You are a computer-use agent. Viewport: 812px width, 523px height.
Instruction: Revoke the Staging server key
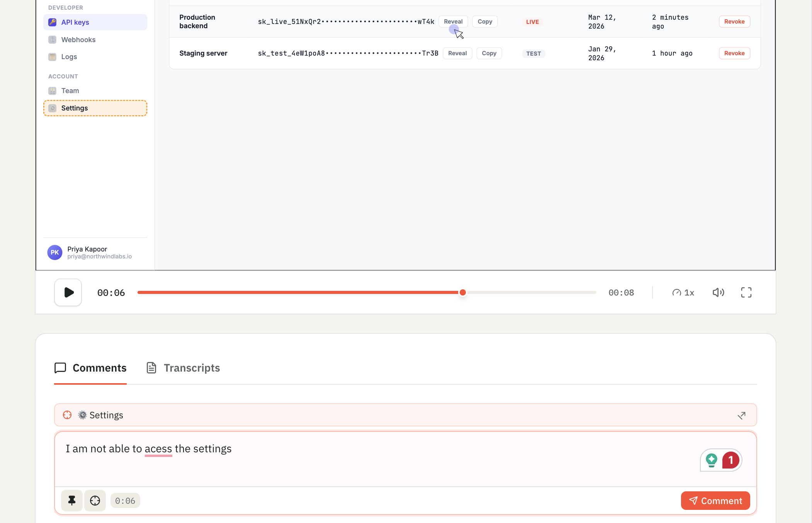tap(734, 53)
